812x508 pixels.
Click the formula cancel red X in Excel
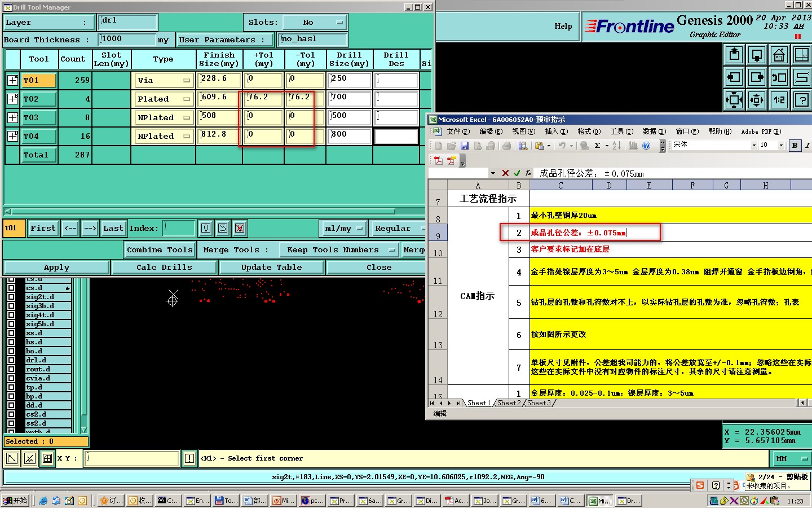click(x=505, y=173)
